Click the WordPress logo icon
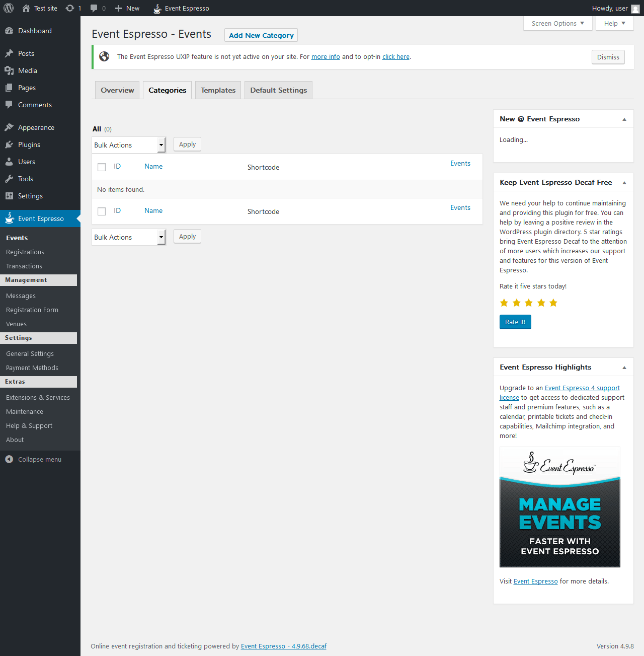644x656 pixels. 9,8
